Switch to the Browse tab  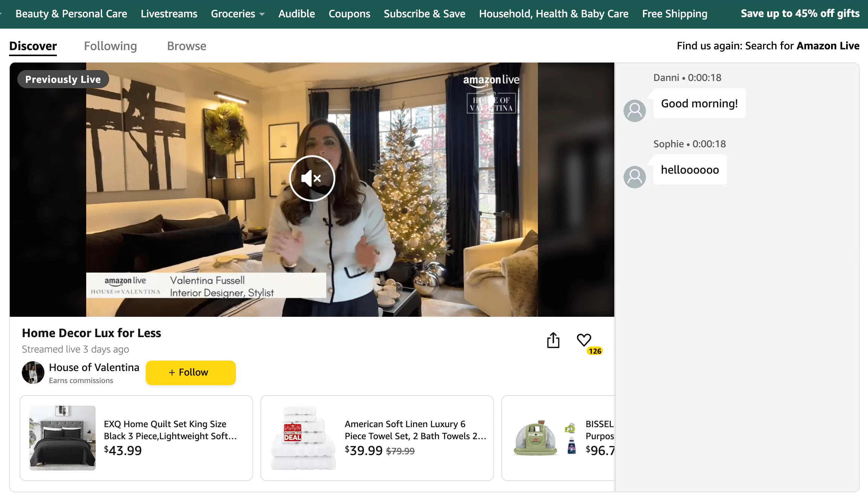pos(186,46)
